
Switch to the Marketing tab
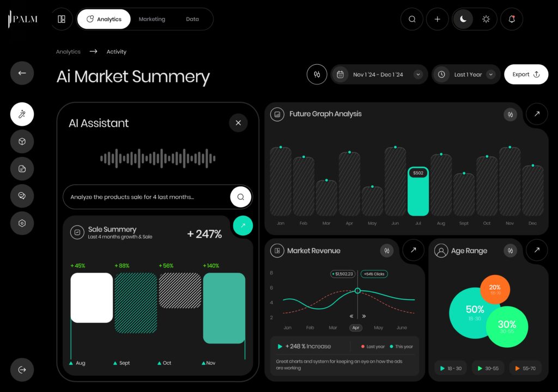click(x=151, y=19)
